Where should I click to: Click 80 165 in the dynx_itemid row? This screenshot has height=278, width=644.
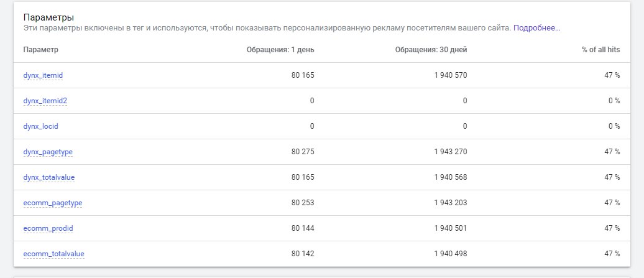click(303, 75)
